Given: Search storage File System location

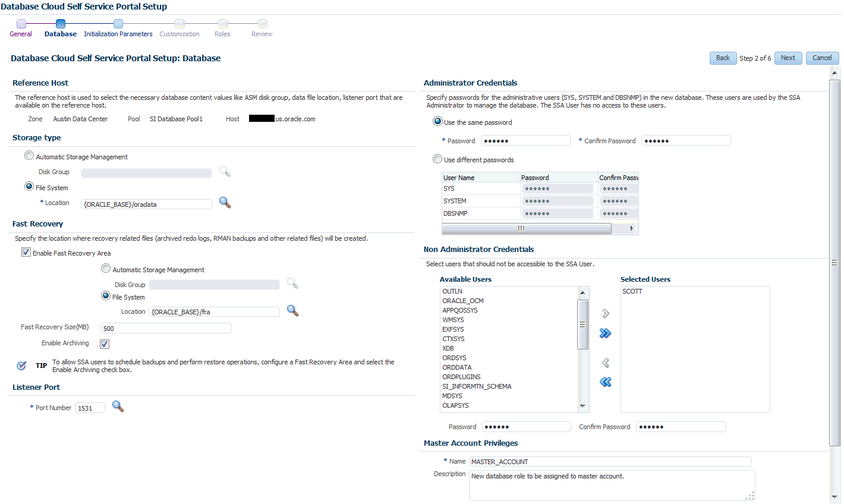Looking at the screenshot, I should [x=225, y=203].
